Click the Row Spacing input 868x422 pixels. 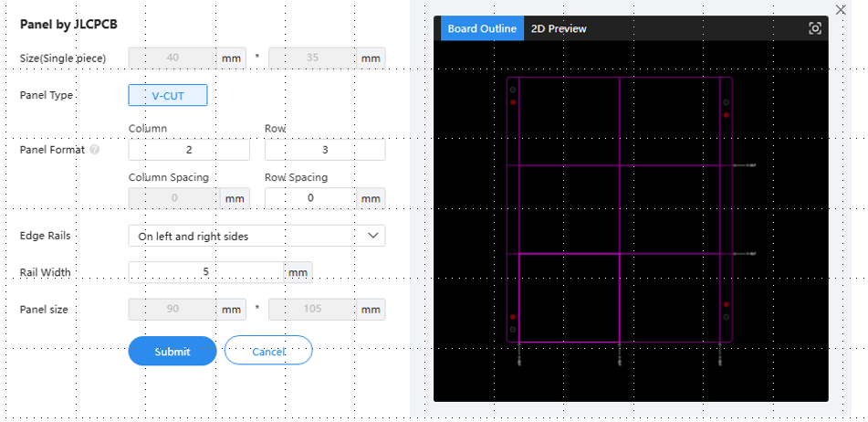(310, 198)
